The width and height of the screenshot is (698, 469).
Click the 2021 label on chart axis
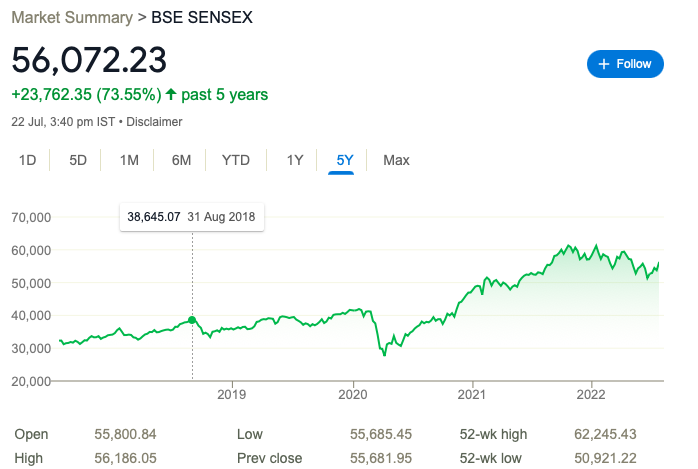tap(472, 394)
